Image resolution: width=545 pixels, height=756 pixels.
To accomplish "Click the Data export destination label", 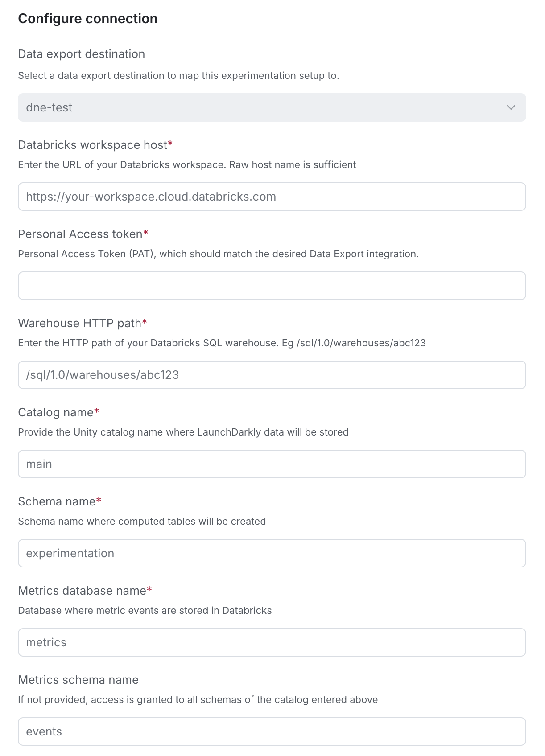I will pyautogui.click(x=81, y=54).
